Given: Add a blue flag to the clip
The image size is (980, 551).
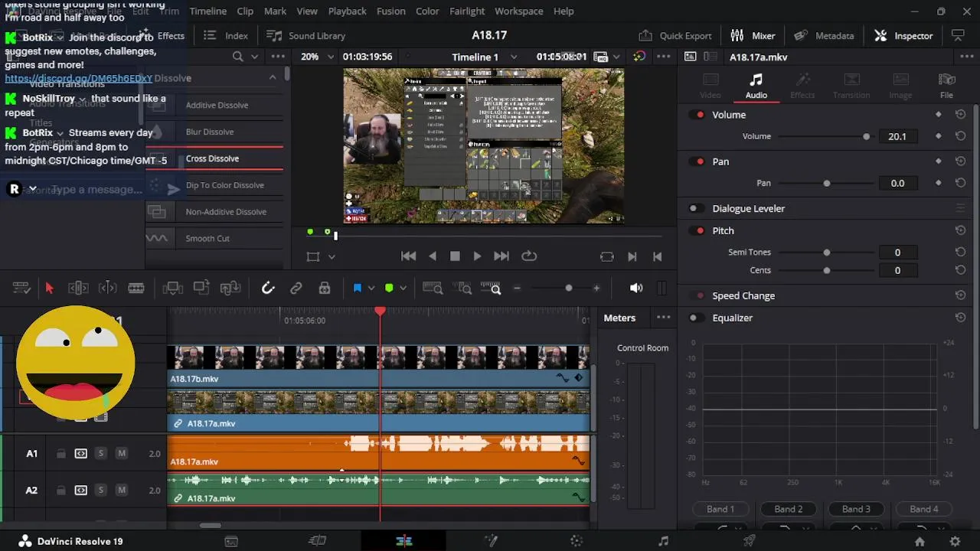Looking at the screenshot, I should click(x=358, y=288).
